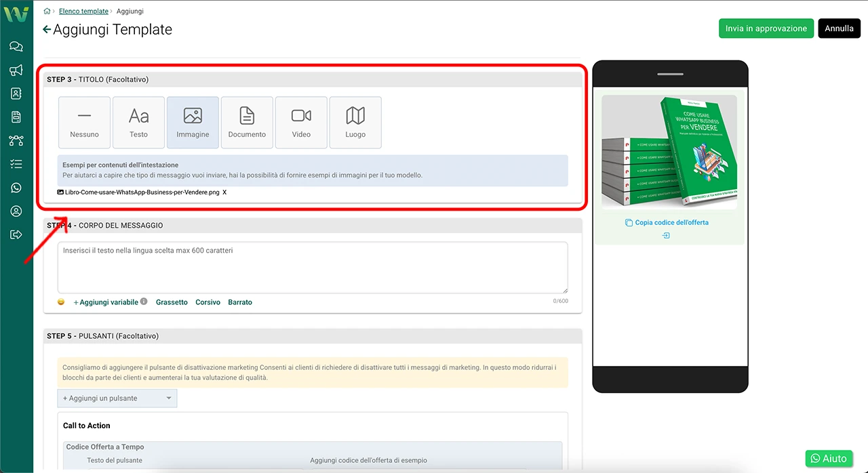Click the Codice Offerta a Tempo label
Image resolution: width=868 pixels, height=473 pixels.
coord(105,447)
